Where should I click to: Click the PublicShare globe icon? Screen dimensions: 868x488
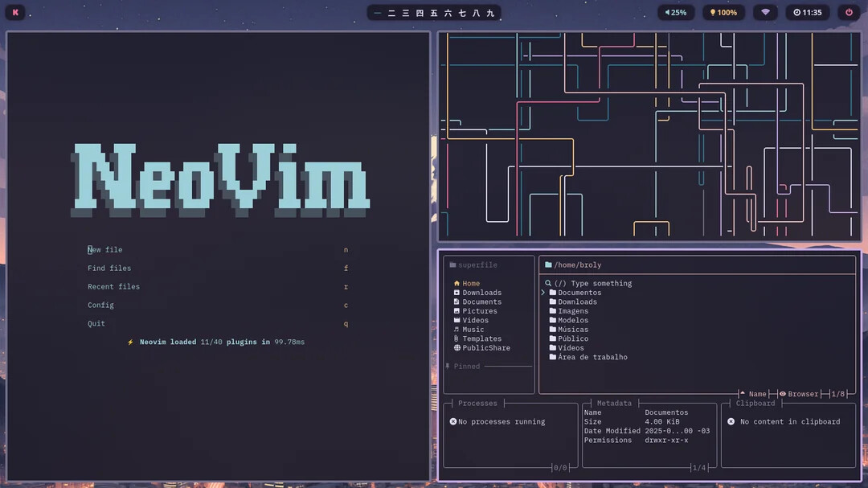pyautogui.click(x=457, y=348)
